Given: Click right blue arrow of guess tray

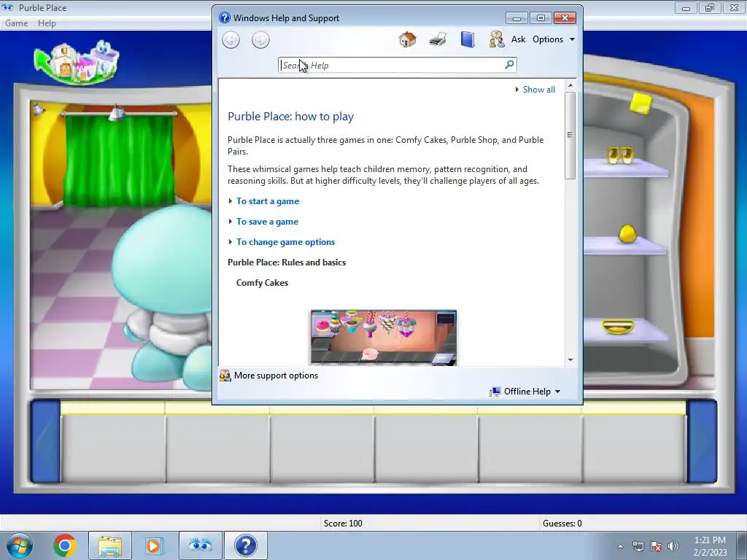Looking at the screenshot, I should 702,441.
